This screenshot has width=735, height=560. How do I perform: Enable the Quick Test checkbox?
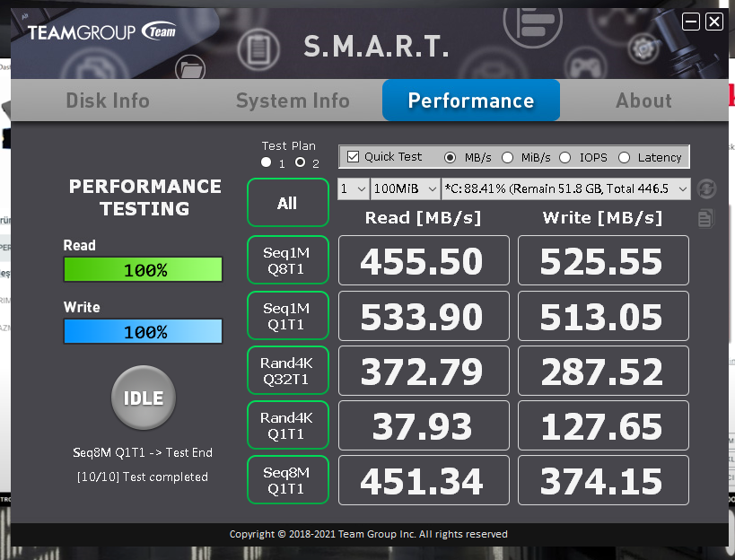pyautogui.click(x=353, y=156)
